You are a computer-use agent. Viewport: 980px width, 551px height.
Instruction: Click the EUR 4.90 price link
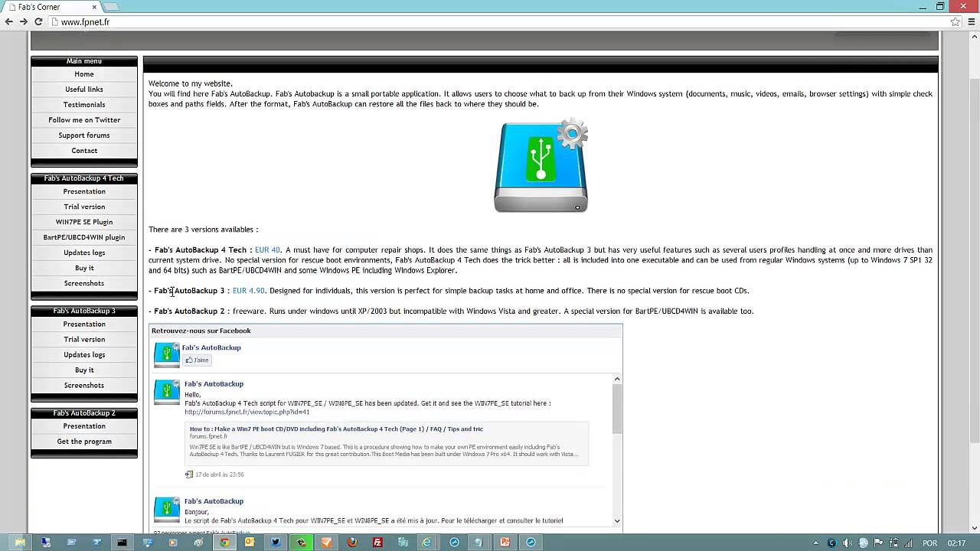tap(249, 291)
